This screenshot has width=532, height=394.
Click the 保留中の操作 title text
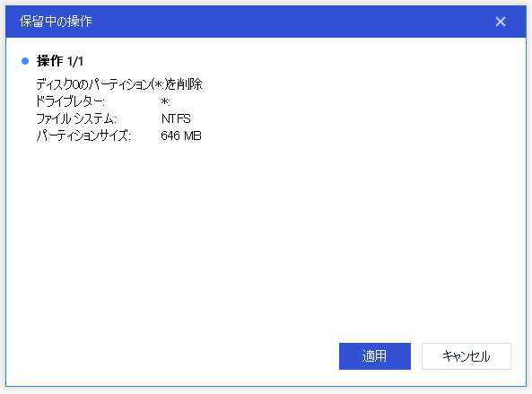pyautogui.click(x=56, y=22)
